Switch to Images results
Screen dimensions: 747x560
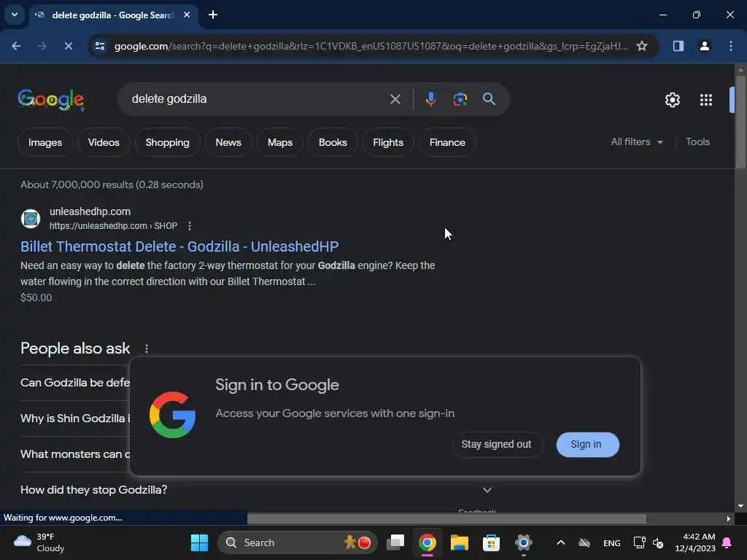click(45, 142)
